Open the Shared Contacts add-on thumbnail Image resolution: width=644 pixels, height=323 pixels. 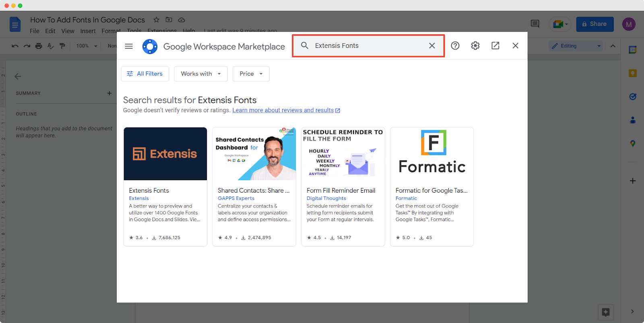coord(254,154)
